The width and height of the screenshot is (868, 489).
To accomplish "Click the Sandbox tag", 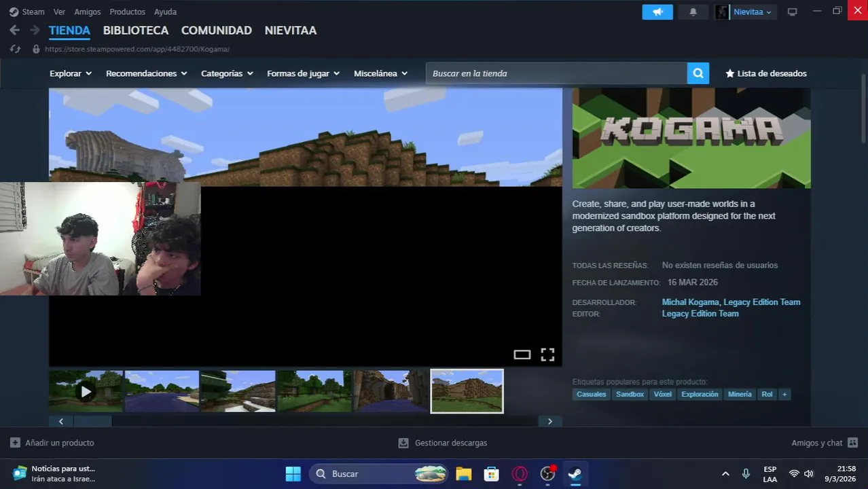I will 630,394.
